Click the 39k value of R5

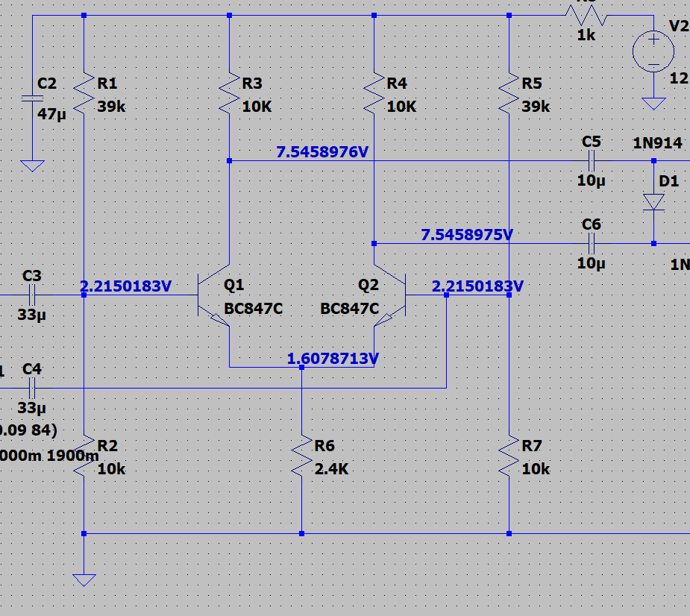536,107
